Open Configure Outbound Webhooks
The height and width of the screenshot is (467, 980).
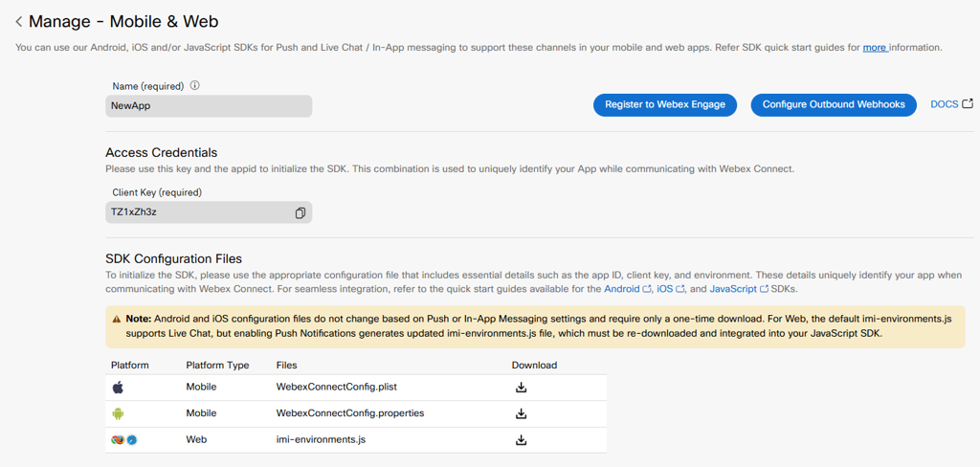click(x=834, y=105)
